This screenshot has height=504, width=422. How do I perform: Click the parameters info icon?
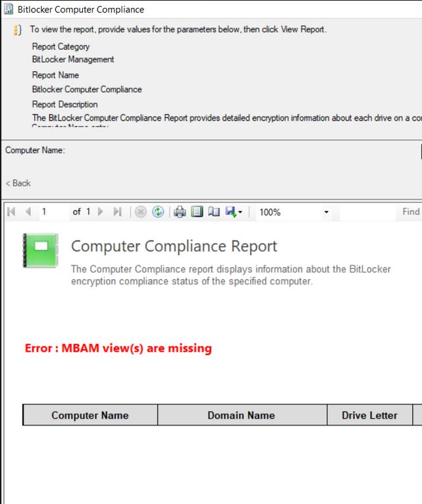18,30
